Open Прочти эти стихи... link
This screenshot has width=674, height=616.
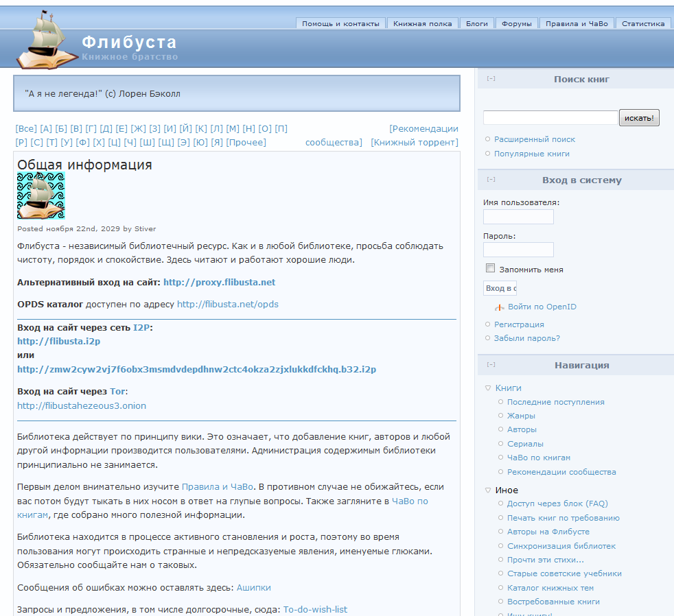point(546,560)
